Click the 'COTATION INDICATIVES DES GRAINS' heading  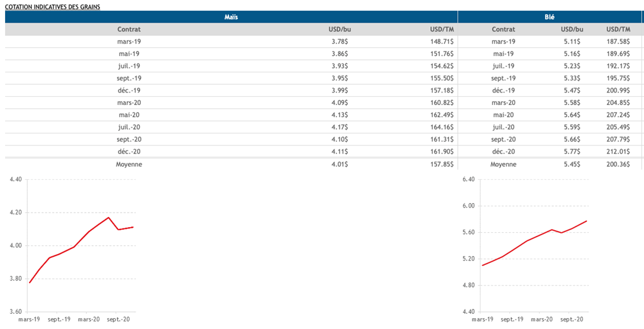tap(52, 6)
